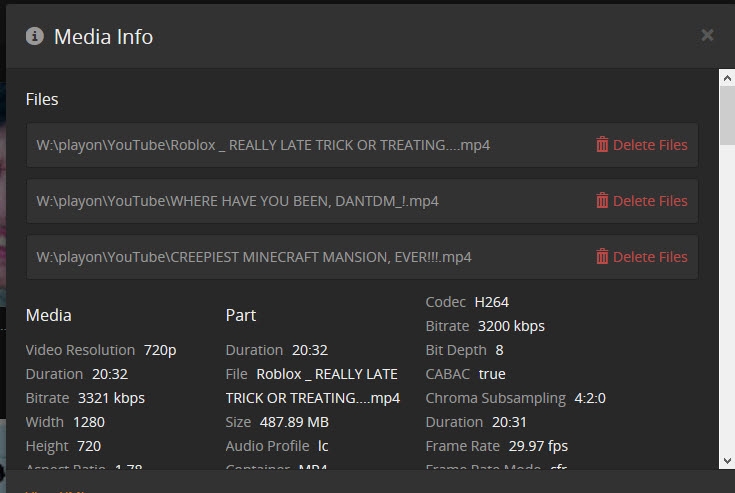The height and width of the screenshot is (493, 735).
Task: Click the trash icon for the Roblox file
Action: pyautogui.click(x=602, y=145)
